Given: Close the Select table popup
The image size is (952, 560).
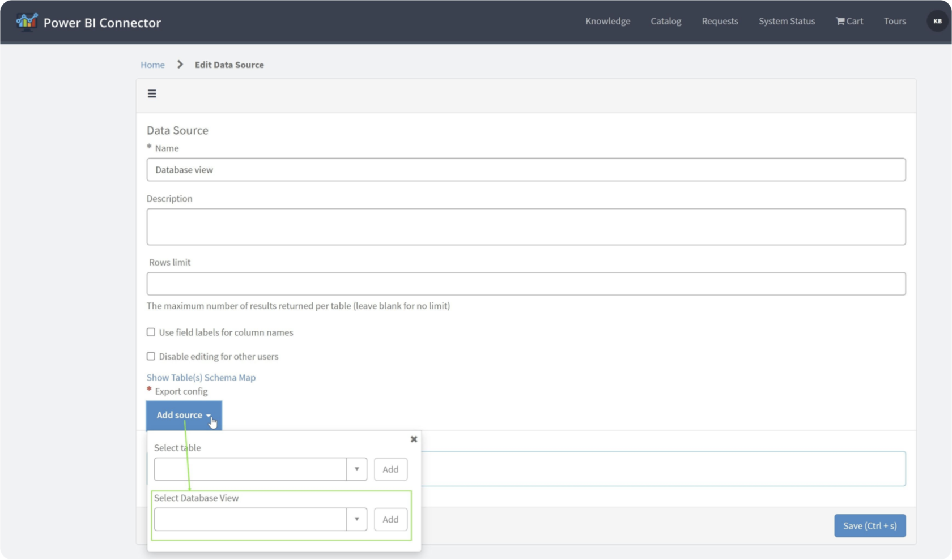Looking at the screenshot, I should pos(414,439).
